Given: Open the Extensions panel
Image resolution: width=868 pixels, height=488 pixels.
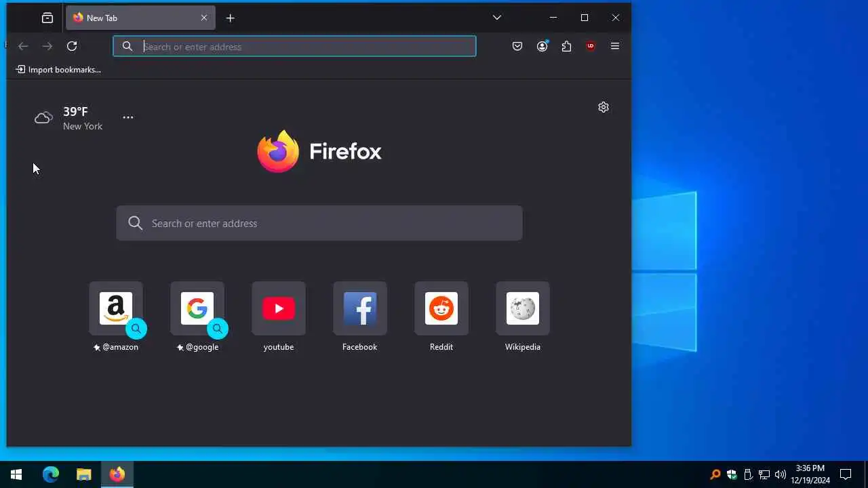Looking at the screenshot, I should coord(566,46).
